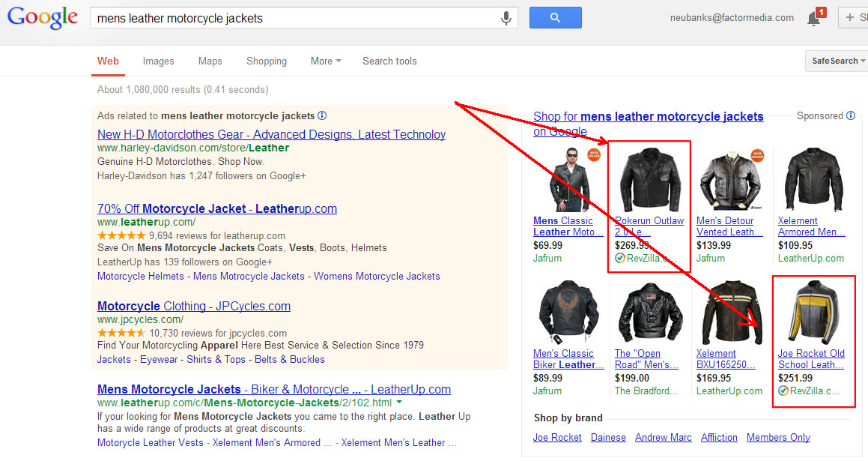
Task: Open Xelement BXU165250 product title
Action: click(725, 359)
